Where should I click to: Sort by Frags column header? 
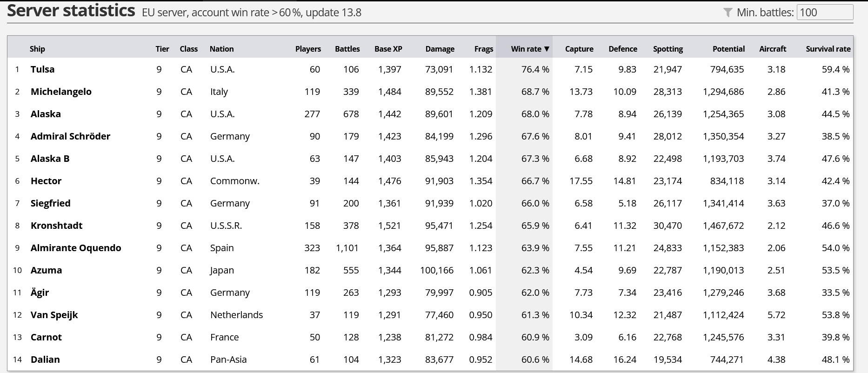[484, 49]
